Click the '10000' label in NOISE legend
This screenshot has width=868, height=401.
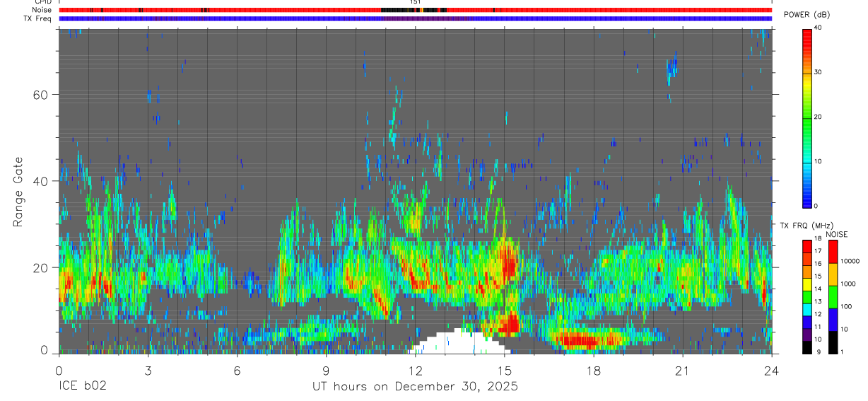[x=850, y=261]
